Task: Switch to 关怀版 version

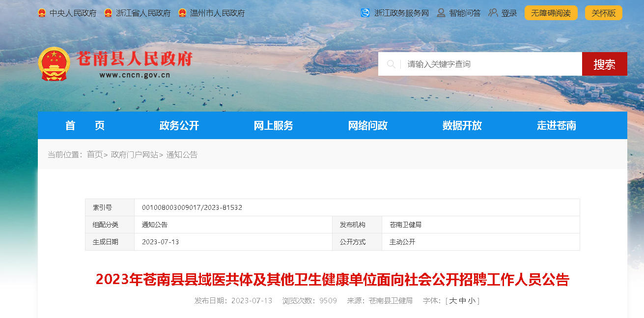Action: click(604, 13)
